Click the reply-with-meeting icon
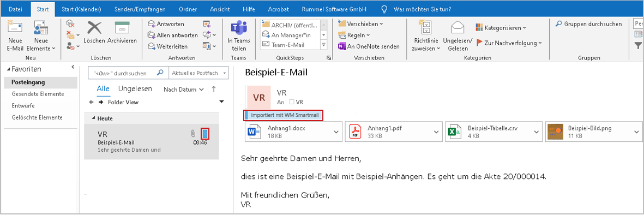This screenshot has width=644, height=215. (207, 24)
